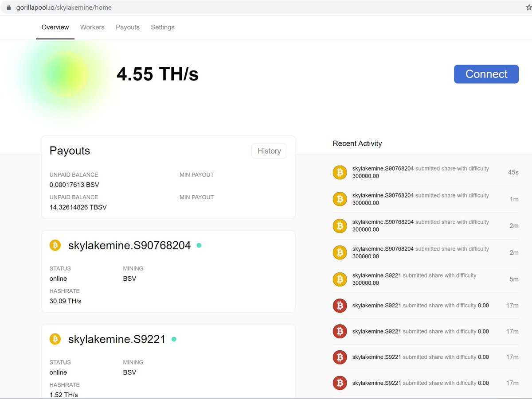Image resolution: width=532 pixels, height=399 pixels.
Task: Click the 1m timestamp in Recent Activity
Action: click(x=514, y=199)
